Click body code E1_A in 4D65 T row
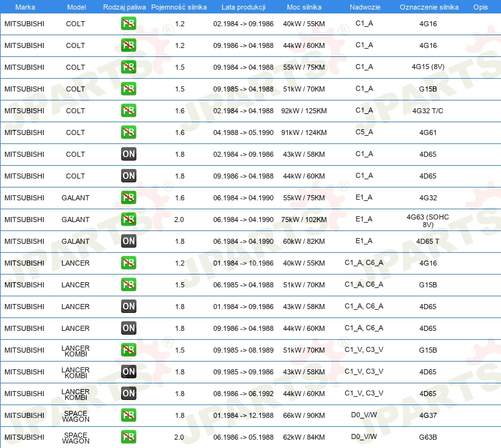 pyautogui.click(x=364, y=241)
